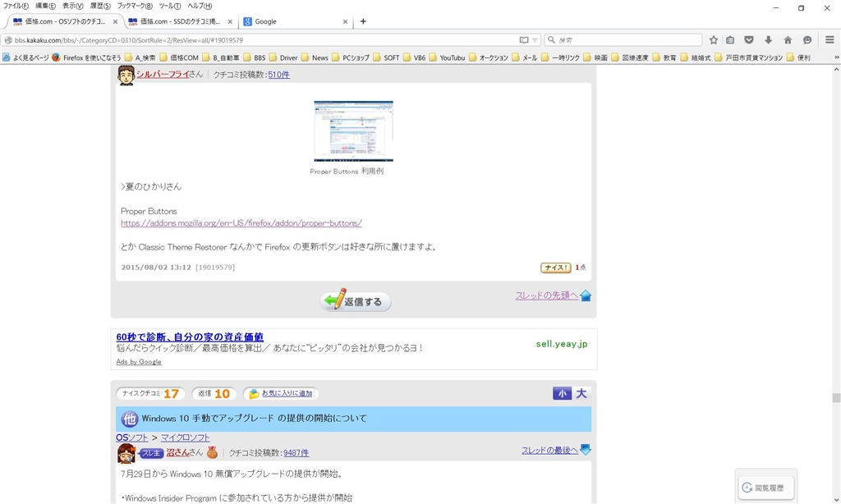Click お気に入りに追加 link
Screen dimensions: 841x504
coord(287,393)
